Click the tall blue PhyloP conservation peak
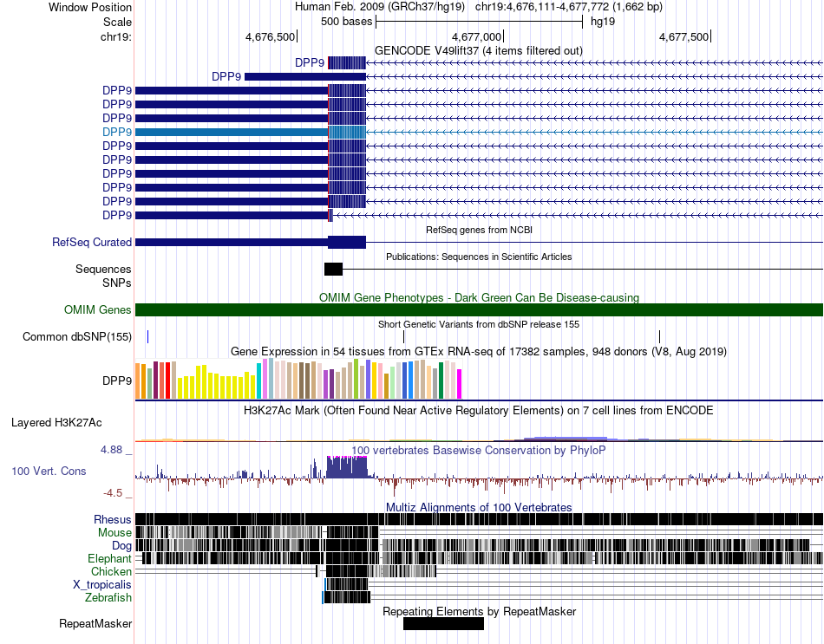The image size is (824, 644). [x=347, y=467]
